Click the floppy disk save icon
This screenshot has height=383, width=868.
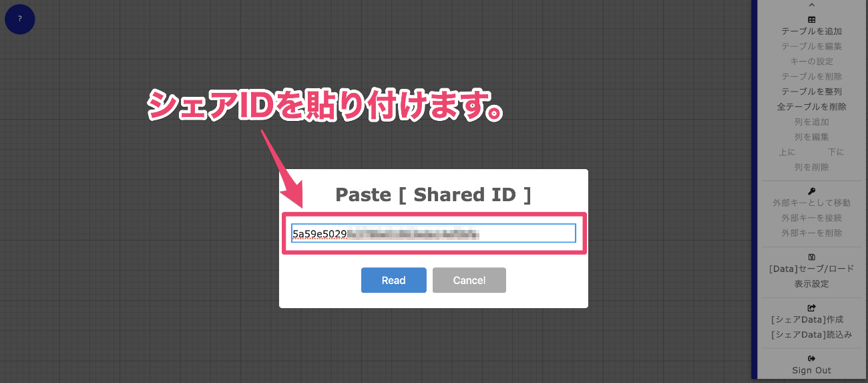[x=811, y=257]
